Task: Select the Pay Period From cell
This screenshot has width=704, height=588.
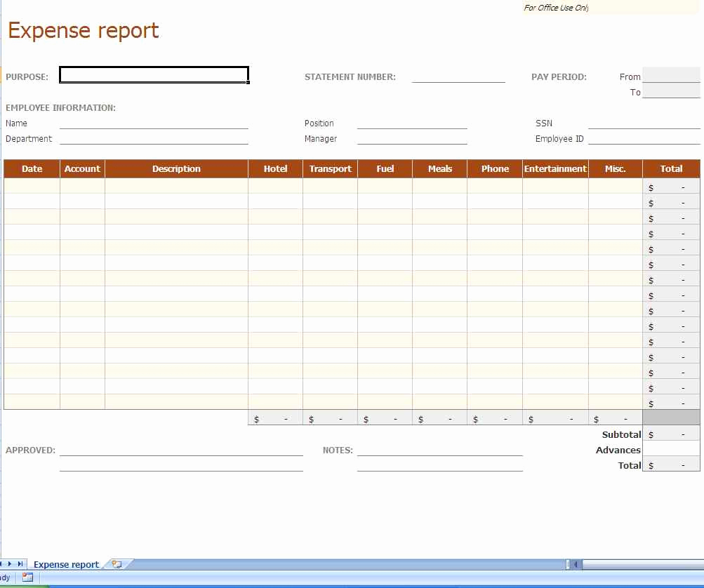Action: [670, 76]
